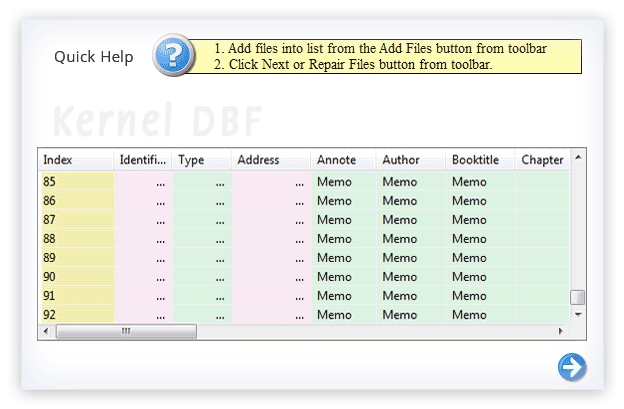The height and width of the screenshot is (409, 624).
Task: Click the help tip about Add Files button
Action: coord(380,48)
